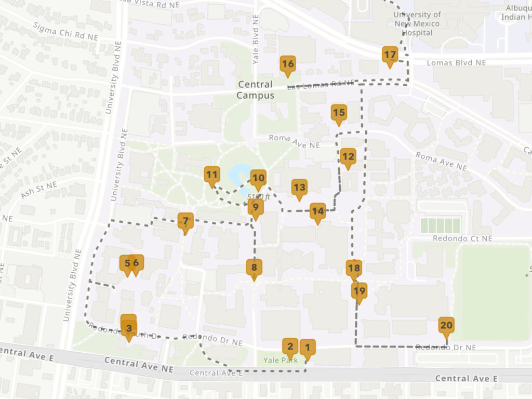This screenshot has height=399, width=532.
Task: Select marker 14 on the route
Action: click(x=317, y=211)
